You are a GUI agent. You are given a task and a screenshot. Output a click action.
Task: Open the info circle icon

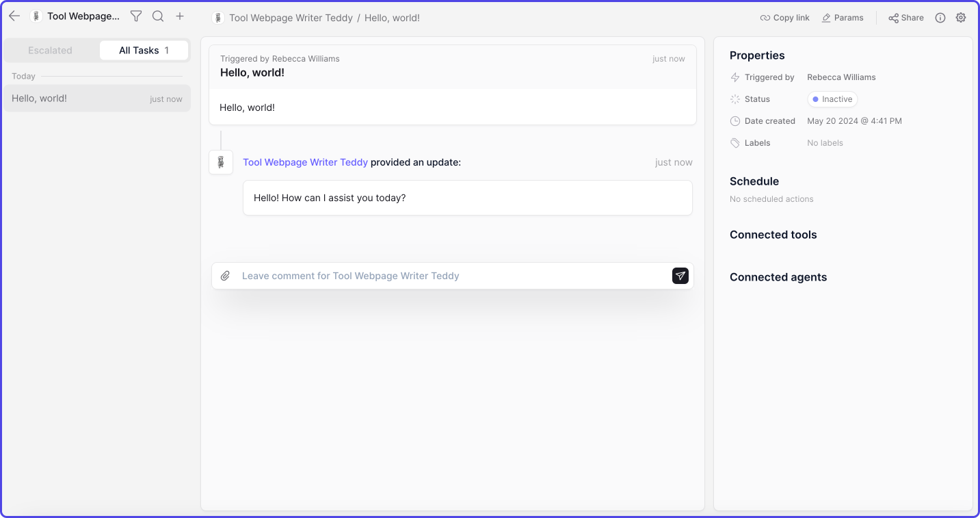(940, 18)
